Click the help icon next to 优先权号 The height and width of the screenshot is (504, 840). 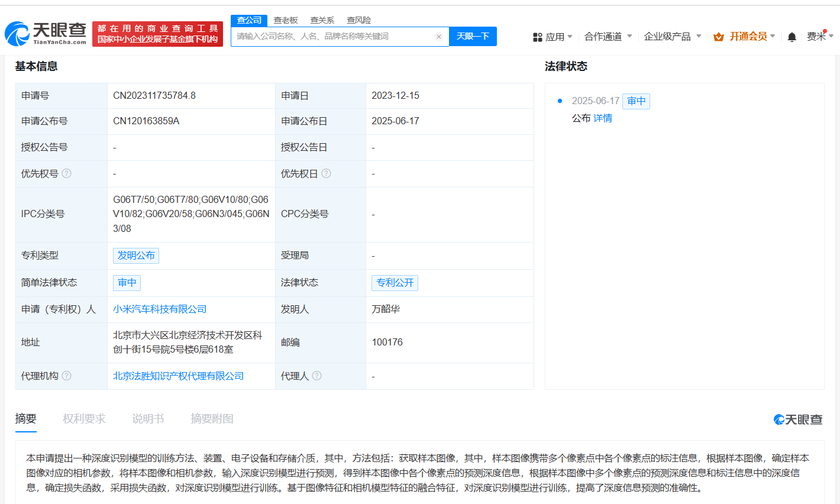pos(67,173)
